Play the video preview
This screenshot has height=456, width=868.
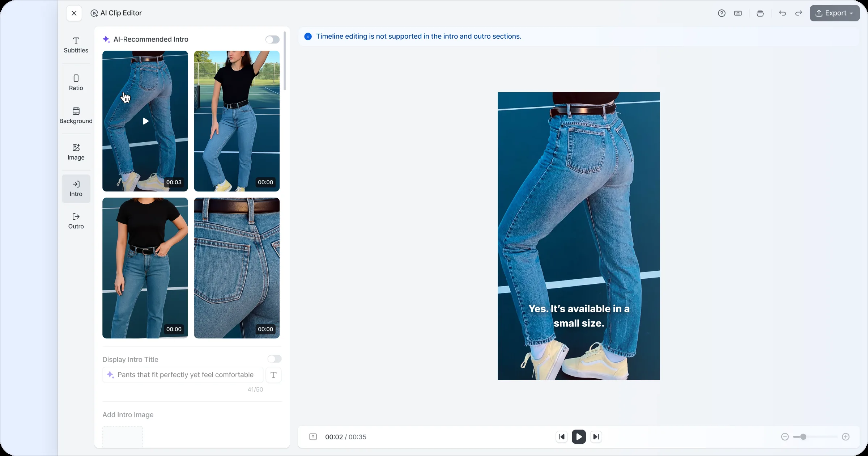coord(579,437)
